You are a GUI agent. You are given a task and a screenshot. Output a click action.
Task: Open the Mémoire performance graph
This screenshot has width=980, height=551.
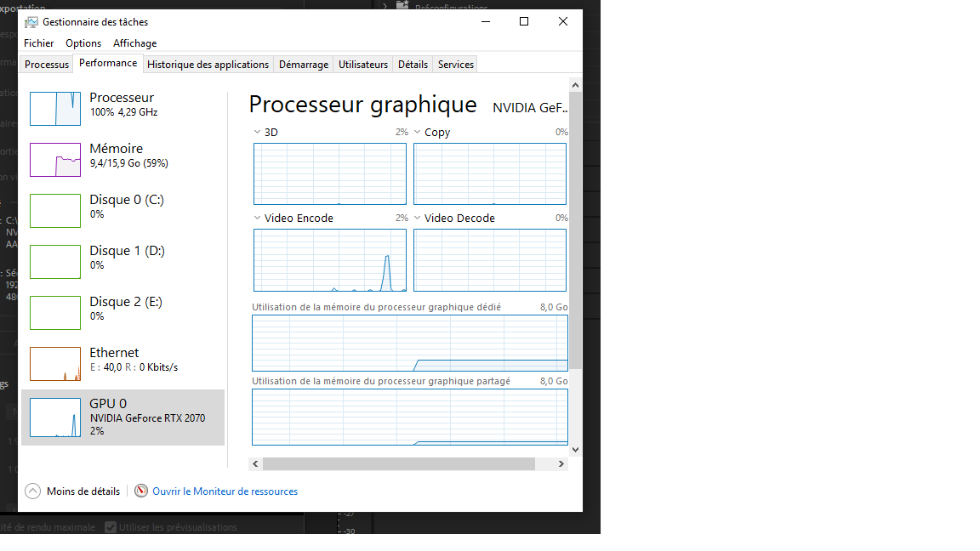coord(122,155)
